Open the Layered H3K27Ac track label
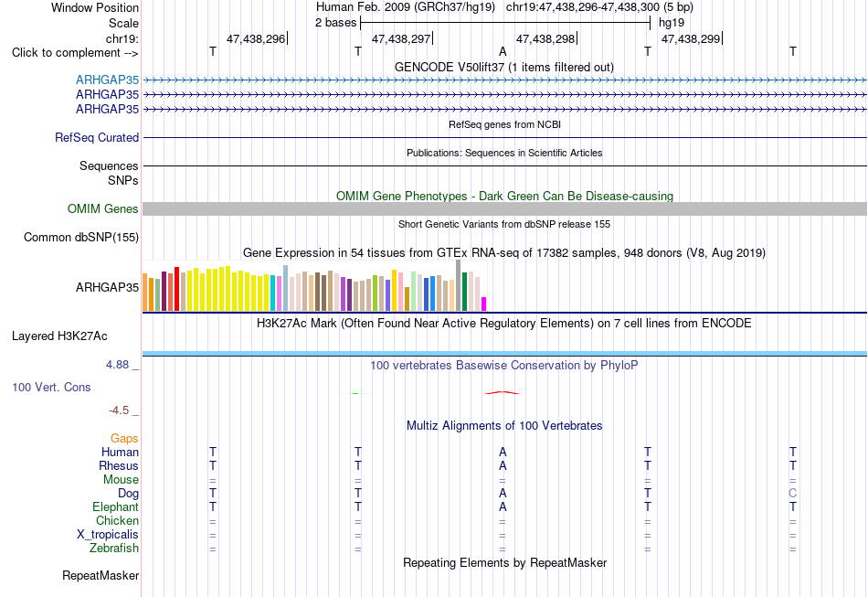 pos(59,336)
